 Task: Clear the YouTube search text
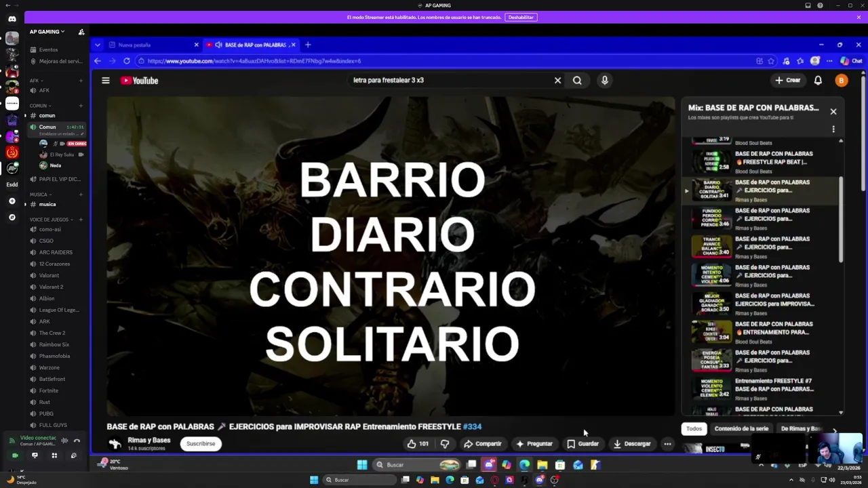coord(557,81)
